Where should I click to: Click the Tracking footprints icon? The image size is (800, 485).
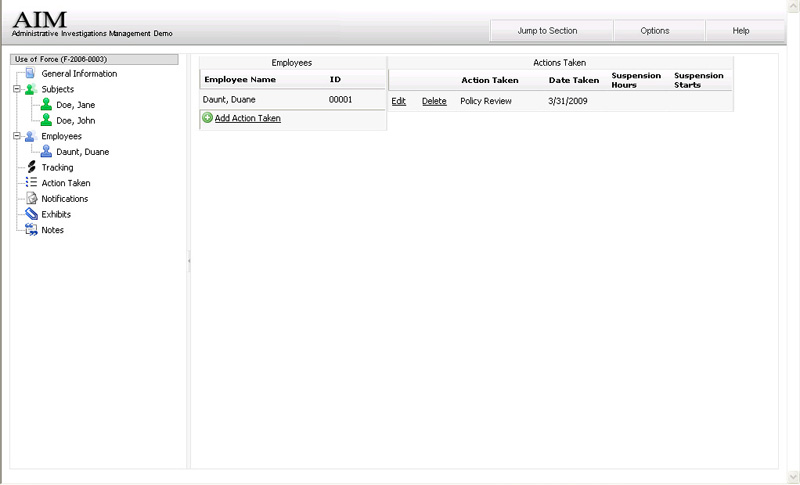pyautogui.click(x=31, y=167)
